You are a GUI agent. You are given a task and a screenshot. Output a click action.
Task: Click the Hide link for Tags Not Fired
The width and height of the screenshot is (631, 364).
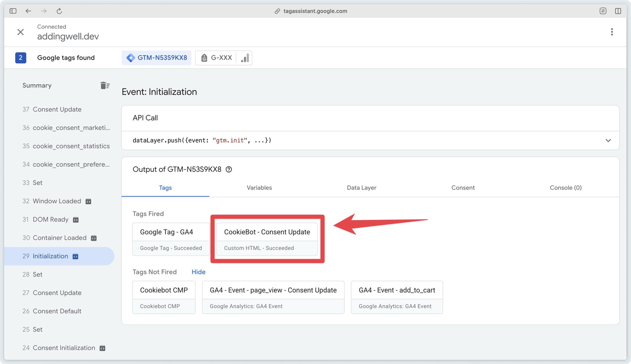(199, 272)
